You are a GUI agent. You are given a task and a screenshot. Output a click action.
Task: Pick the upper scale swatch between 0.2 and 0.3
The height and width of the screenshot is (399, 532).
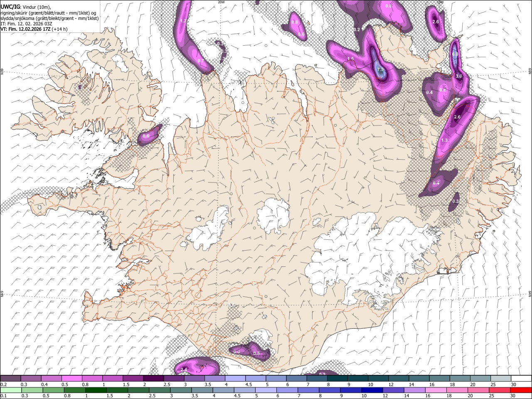[10, 379]
